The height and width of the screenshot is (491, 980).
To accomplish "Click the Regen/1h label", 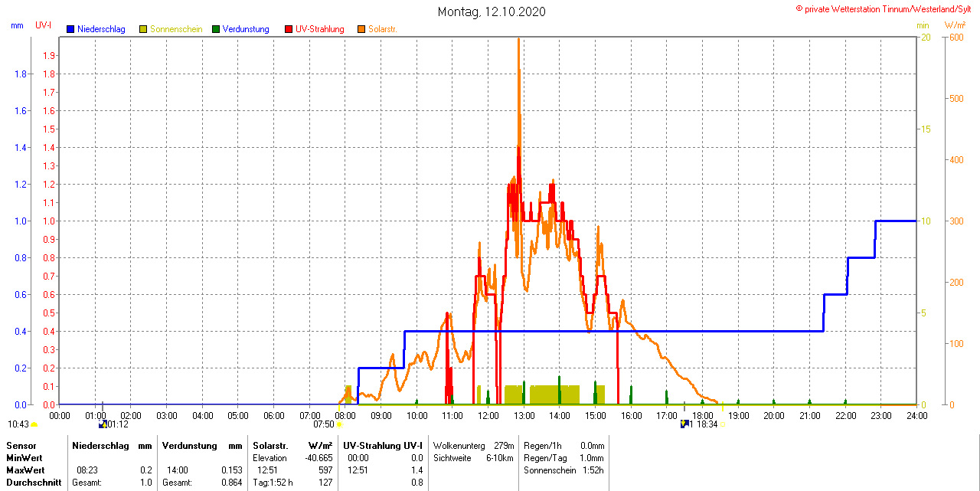I will click(542, 445).
